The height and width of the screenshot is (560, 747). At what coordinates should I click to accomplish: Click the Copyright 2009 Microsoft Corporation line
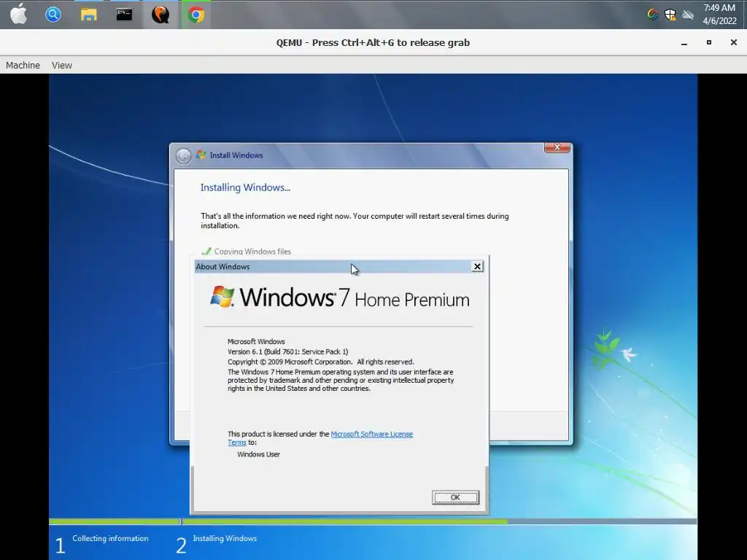point(321,362)
